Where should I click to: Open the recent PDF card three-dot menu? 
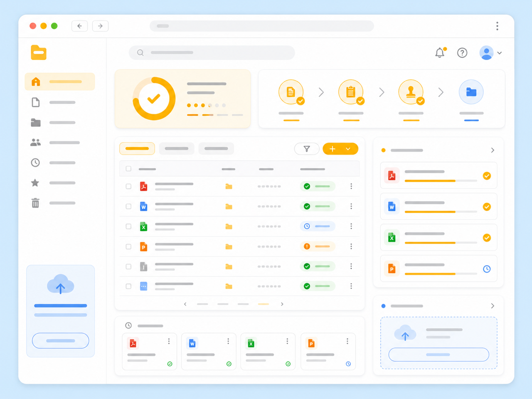(x=169, y=341)
